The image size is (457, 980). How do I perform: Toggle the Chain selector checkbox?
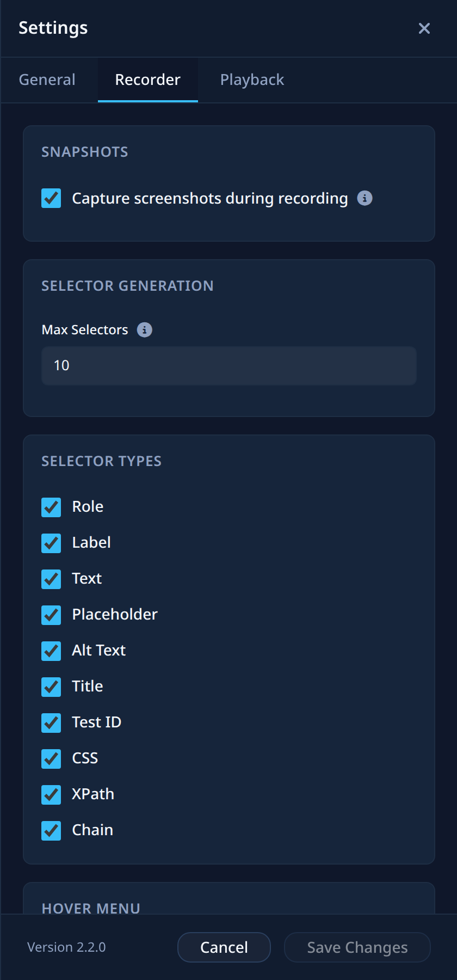point(51,830)
